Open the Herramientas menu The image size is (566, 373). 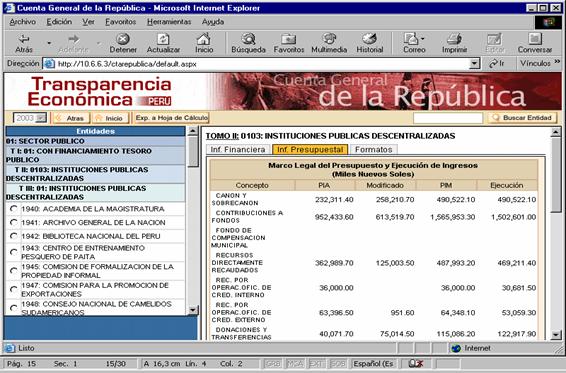click(169, 22)
